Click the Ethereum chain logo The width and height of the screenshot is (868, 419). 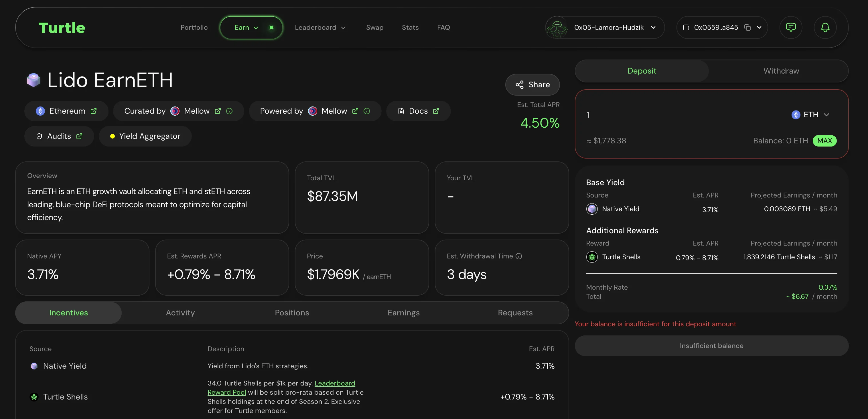click(40, 111)
